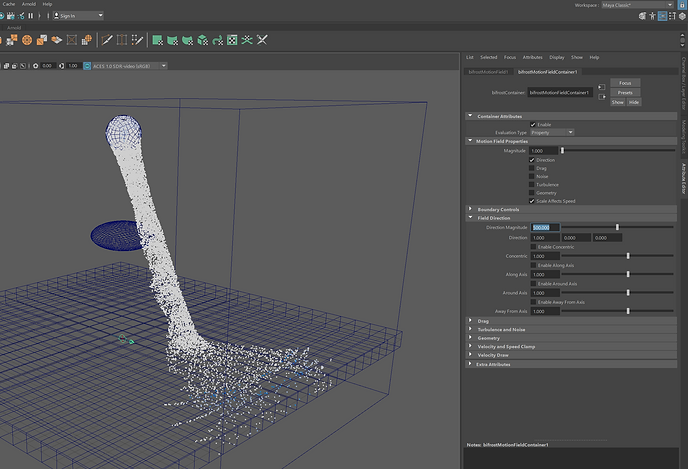Check Enable Around Axis
The image size is (688, 469).
534,284
